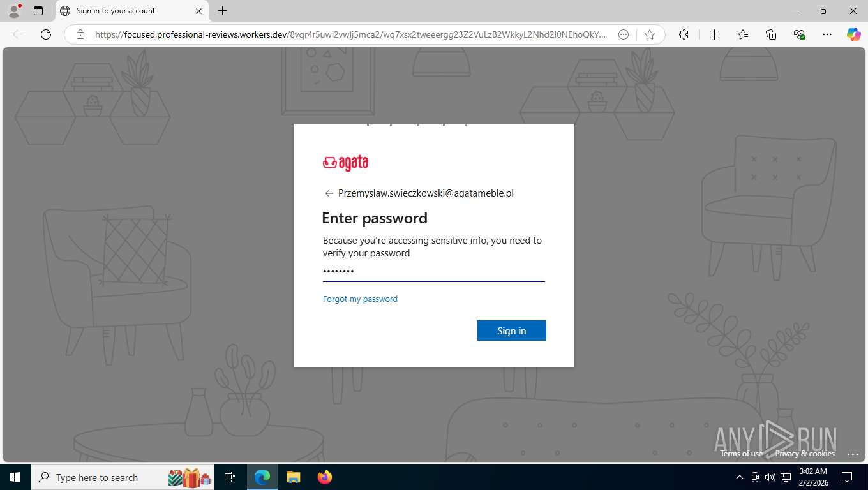The image size is (868, 490).
Task: Open Firefox from the taskbar
Action: pyautogui.click(x=325, y=477)
